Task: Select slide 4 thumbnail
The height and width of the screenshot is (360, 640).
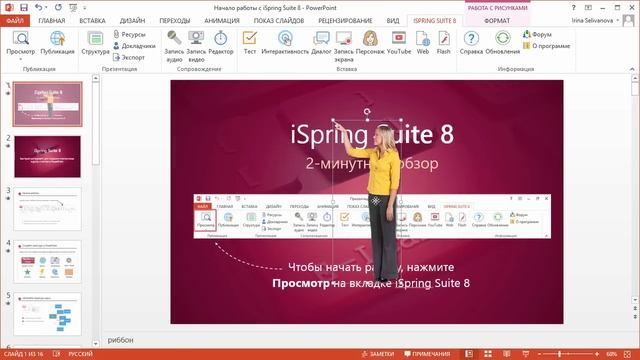Action: pos(47,261)
